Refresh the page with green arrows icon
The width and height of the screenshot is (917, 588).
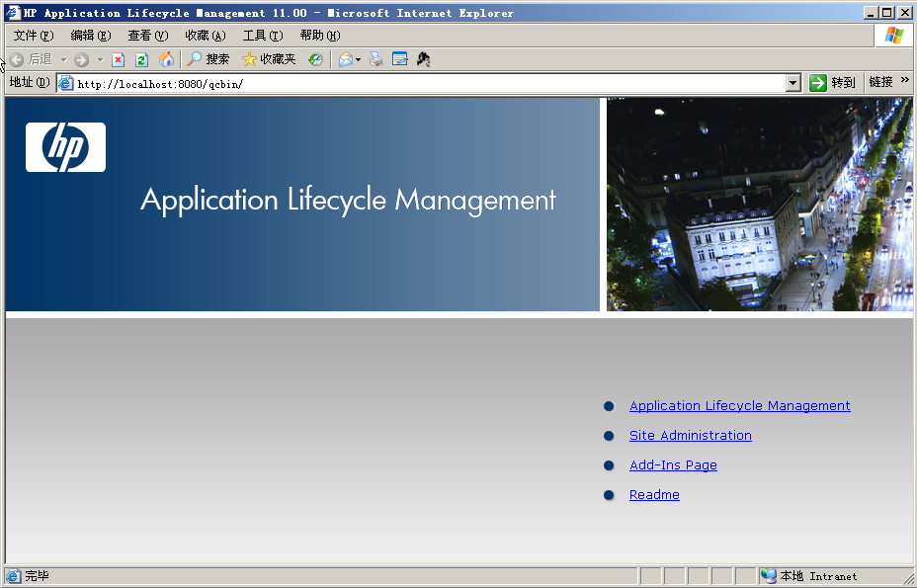141,59
